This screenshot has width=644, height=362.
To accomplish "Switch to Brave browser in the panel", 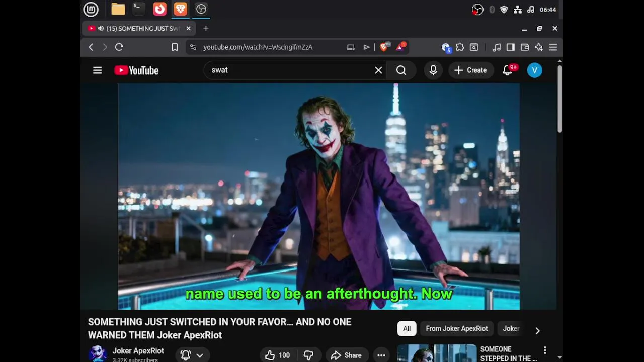I will [x=180, y=9].
